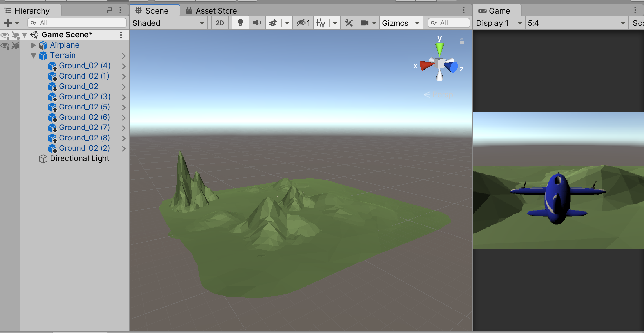
Task: Click the Ground_02 (8) prefab cube icon
Action: tap(52, 138)
